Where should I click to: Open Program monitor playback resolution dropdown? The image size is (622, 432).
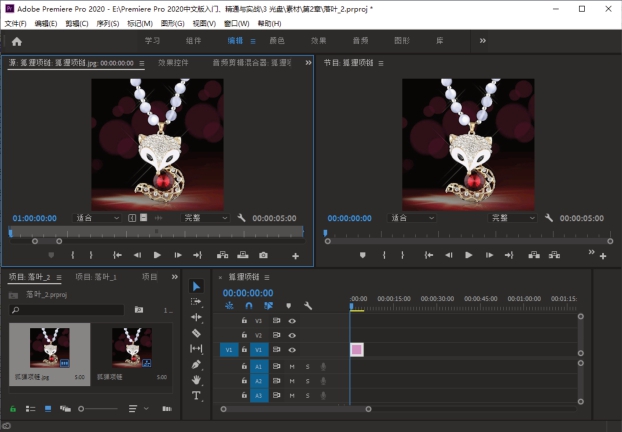512,218
